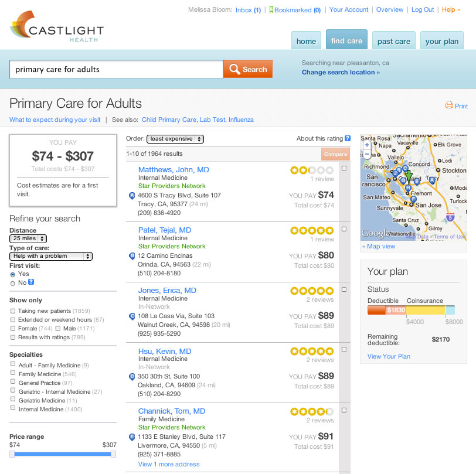476x474 pixels.
Task: Click the Castlight Health logo
Action: click(56, 29)
